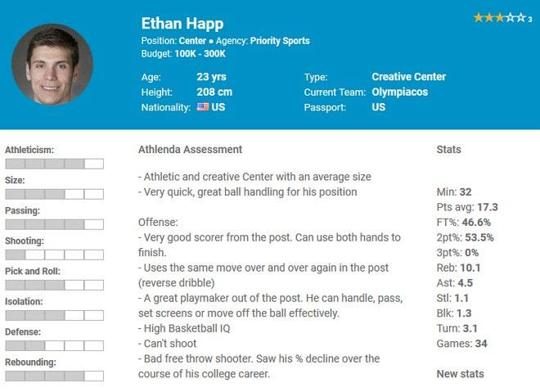Open Ethan Happ's profile photo

point(52,65)
